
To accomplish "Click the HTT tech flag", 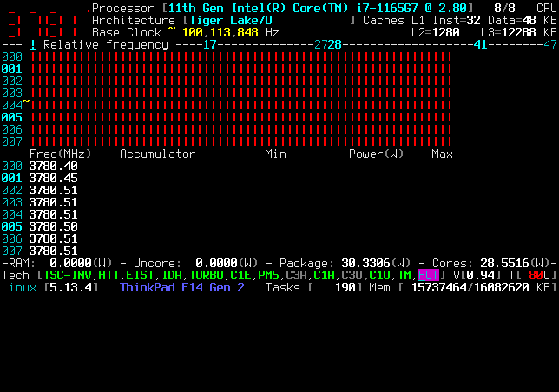I will pos(109,276).
